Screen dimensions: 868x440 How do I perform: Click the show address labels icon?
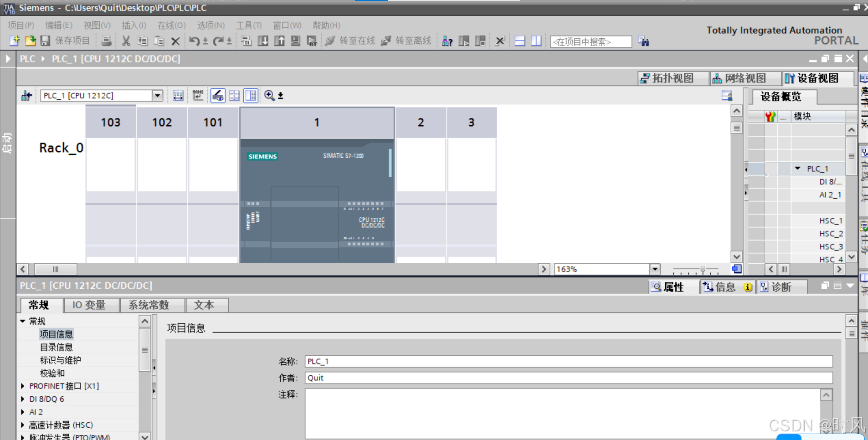pos(178,96)
